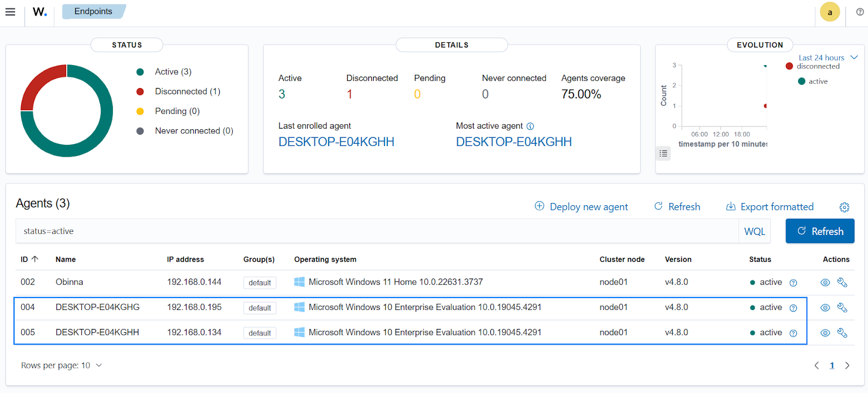Image resolution: width=868 pixels, height=393 pixels.
Task: Open configuration wrench icon for Obinna
Action: (x=842, y=282)
